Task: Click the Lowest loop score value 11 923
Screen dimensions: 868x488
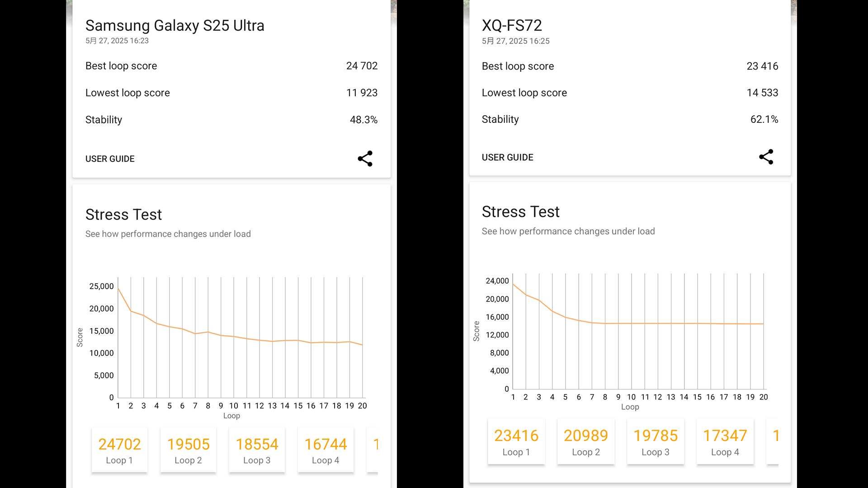Action: (362, 93)
